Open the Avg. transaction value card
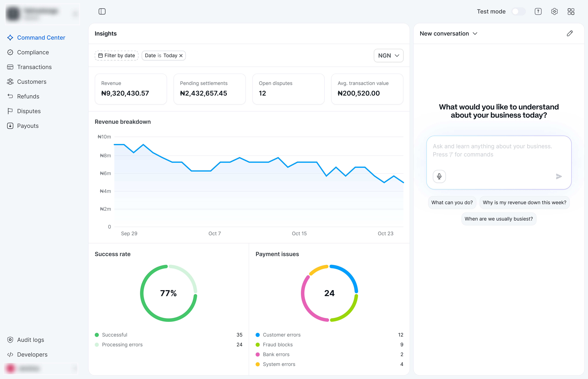The height and width of the screenshot is (379, 588). 367,89
